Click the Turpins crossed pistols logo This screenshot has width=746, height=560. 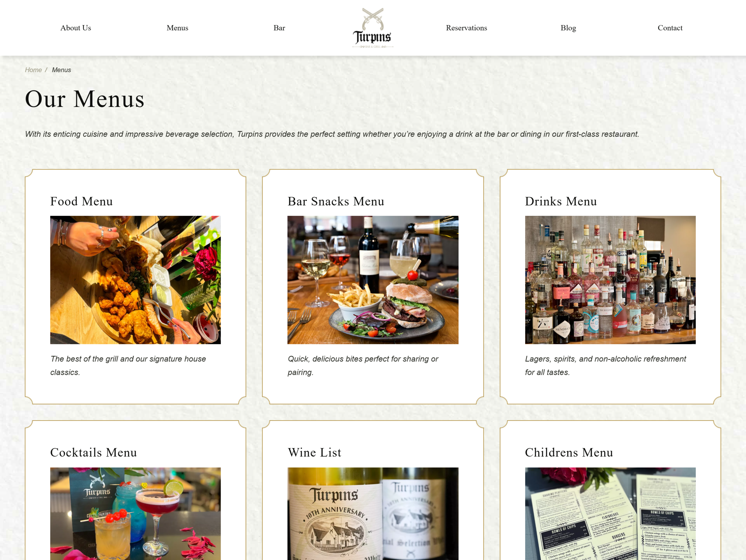tap(373, 28)
